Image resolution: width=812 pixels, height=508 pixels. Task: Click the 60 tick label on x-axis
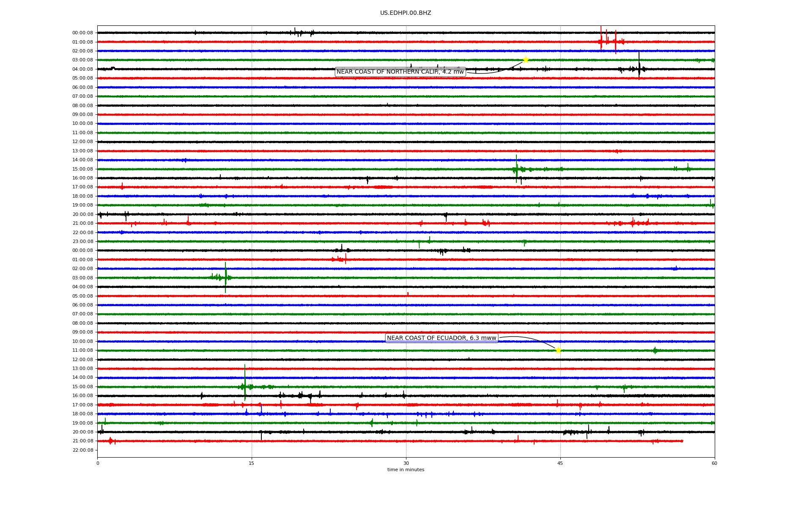coord(714,463)
